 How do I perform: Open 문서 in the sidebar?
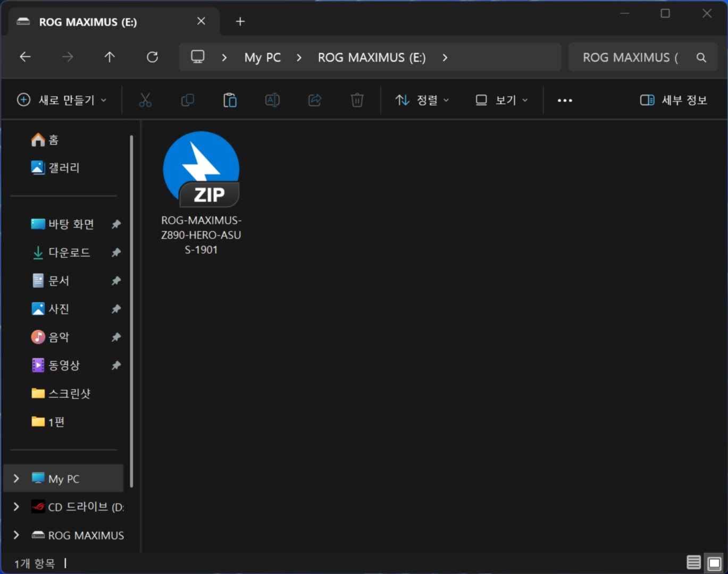point(51,281)
